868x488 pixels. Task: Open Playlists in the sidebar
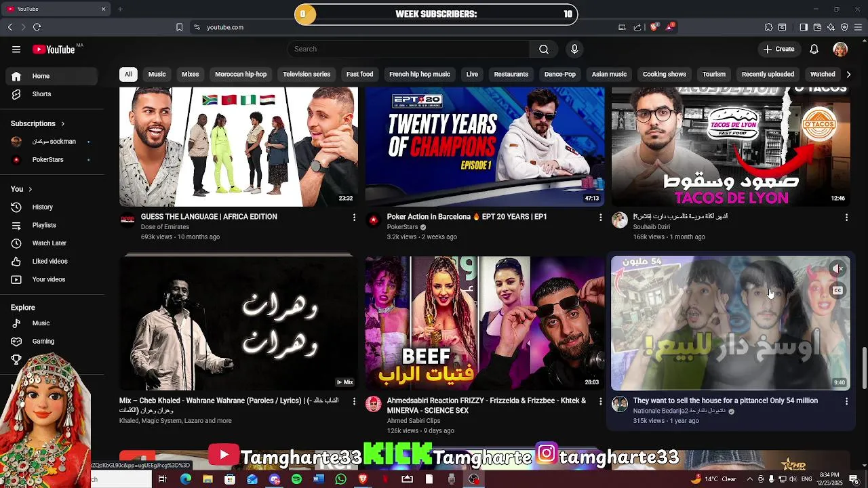click(x=52, y=225)
